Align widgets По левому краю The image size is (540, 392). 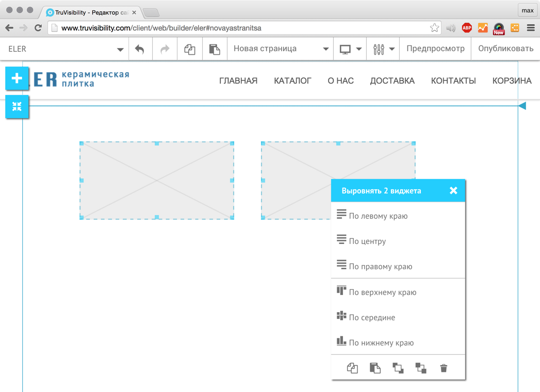398,216
